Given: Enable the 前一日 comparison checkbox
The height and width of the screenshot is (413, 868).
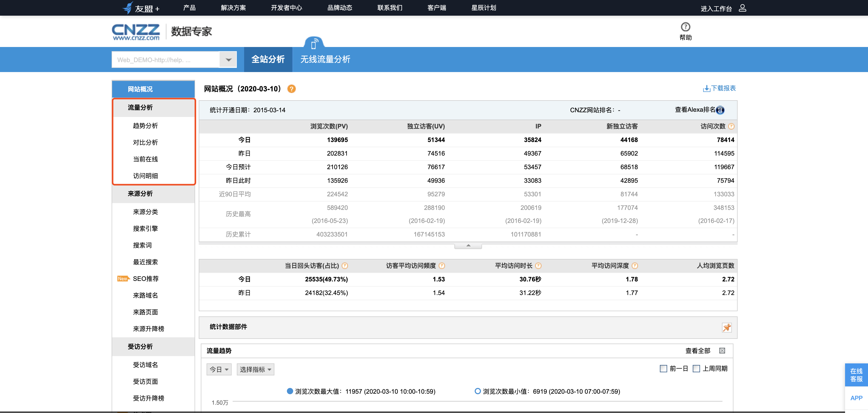Looking at the screenshot, I should (x=663, y=369).
